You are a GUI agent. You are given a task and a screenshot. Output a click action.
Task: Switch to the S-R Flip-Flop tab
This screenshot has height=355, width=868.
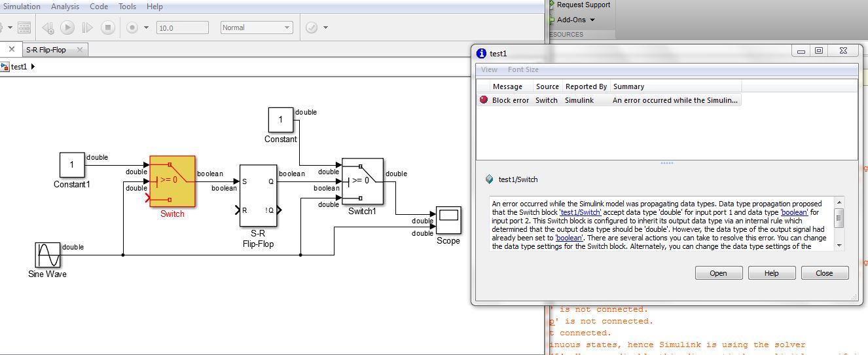pyautogui.click(x=46, y=50)
